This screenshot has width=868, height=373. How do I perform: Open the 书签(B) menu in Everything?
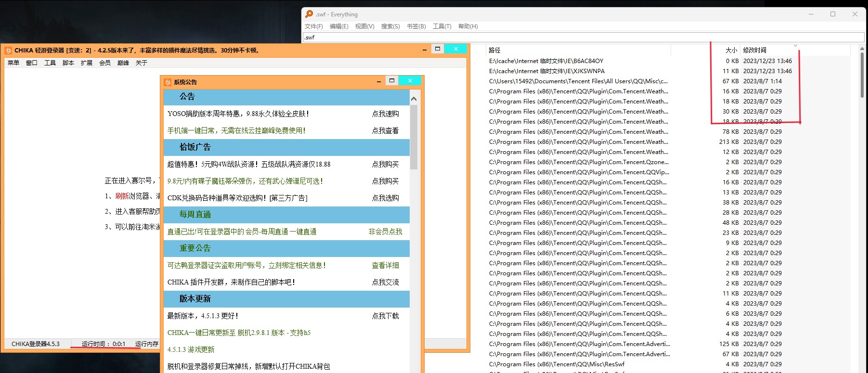(x=416, y=26)
